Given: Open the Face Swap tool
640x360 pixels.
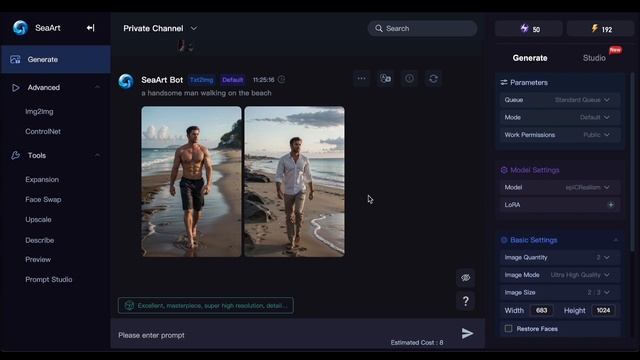Looking at the screenshot, I should click(43, 200).
